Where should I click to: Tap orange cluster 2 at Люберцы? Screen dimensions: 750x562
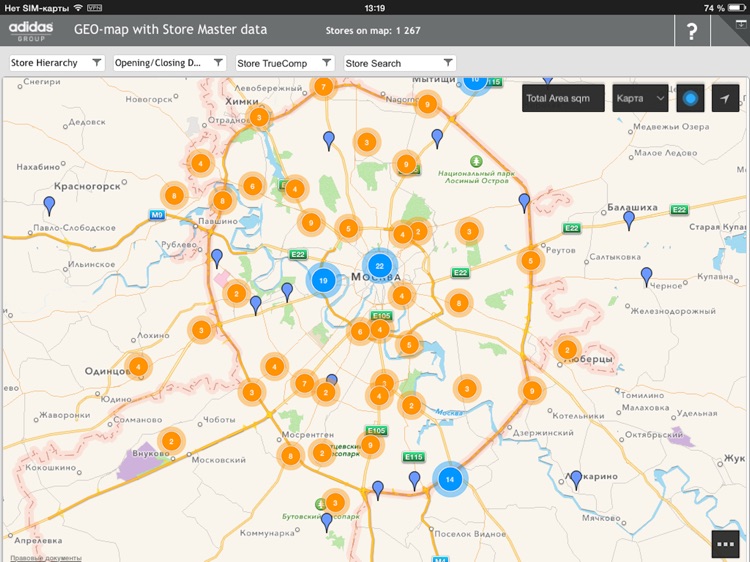(x=567, y=350)
